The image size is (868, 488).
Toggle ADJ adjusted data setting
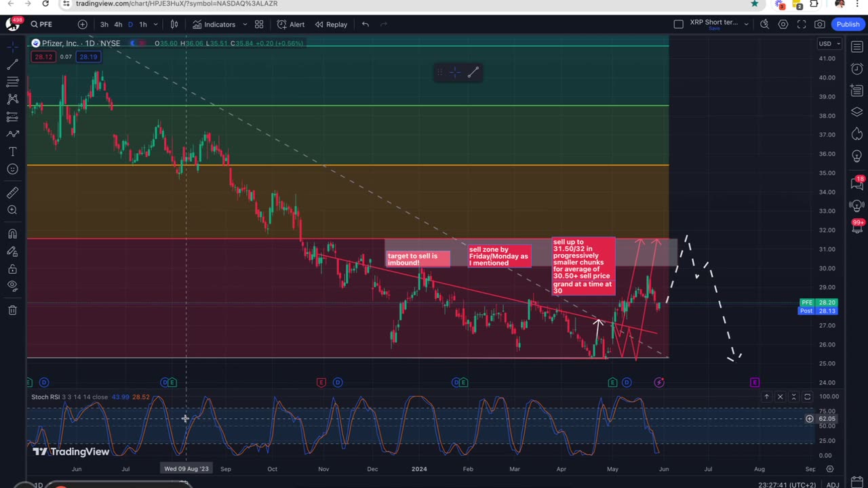tap(832, 485)
